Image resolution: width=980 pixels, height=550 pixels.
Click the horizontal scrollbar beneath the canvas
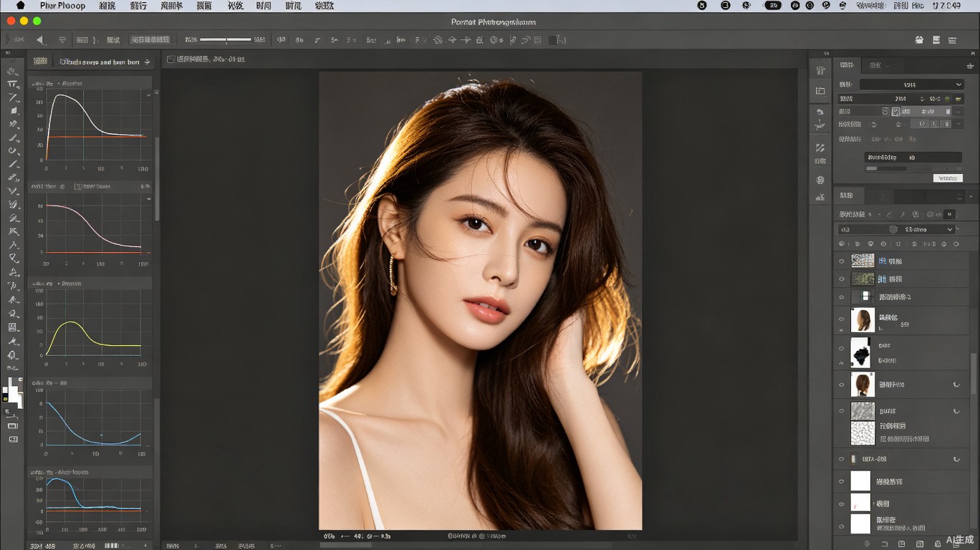tap(346, 545)
